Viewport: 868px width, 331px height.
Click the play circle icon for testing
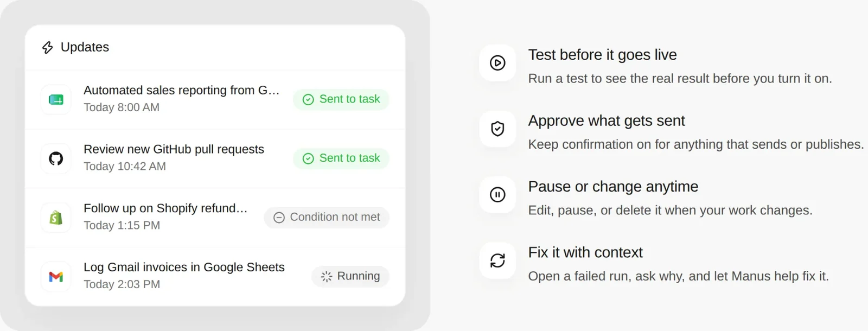(497, 63)
